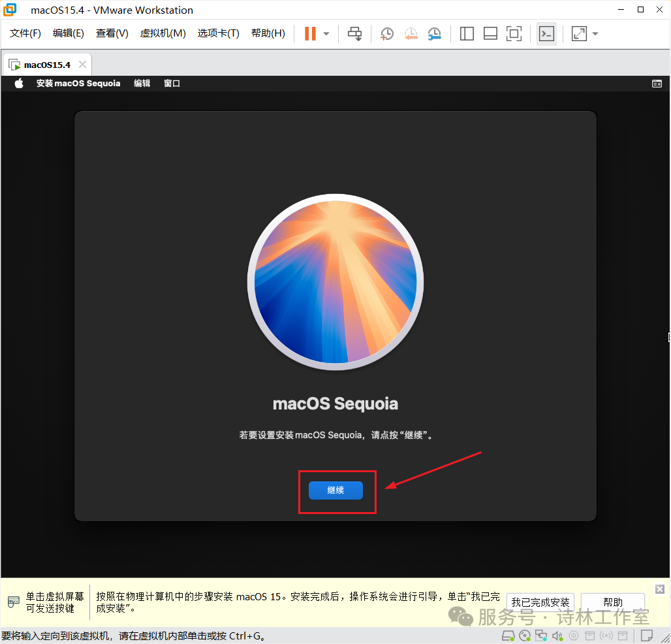Click the Bluetooth/wireless device status icon

pos(606,636)
